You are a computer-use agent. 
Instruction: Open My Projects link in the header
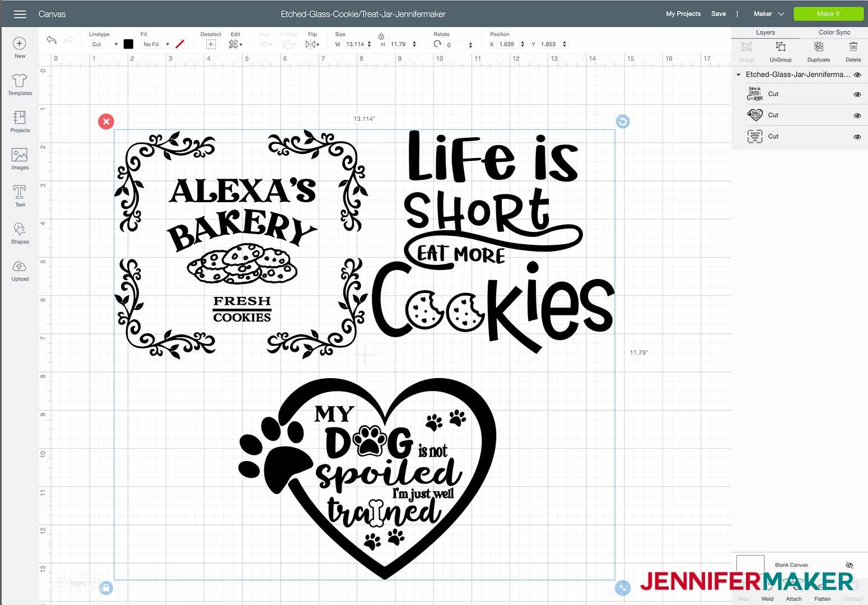[683, 14]
